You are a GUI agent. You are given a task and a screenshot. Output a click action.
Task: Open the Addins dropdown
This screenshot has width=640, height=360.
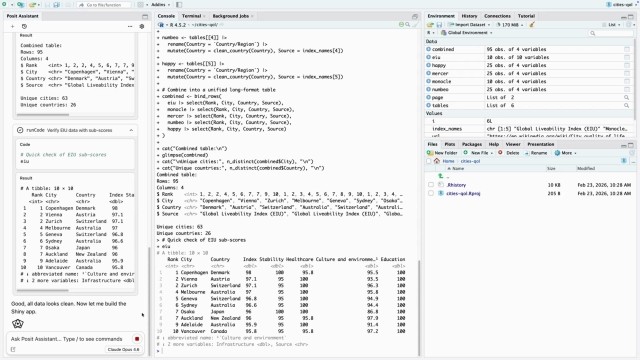[x=160, y=4]
